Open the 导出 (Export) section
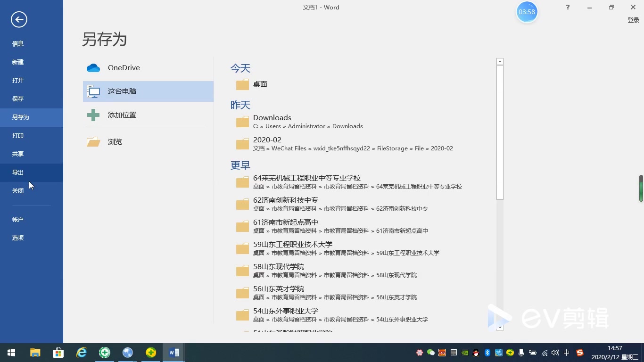The image size is (644, 362). click(18, 172)
